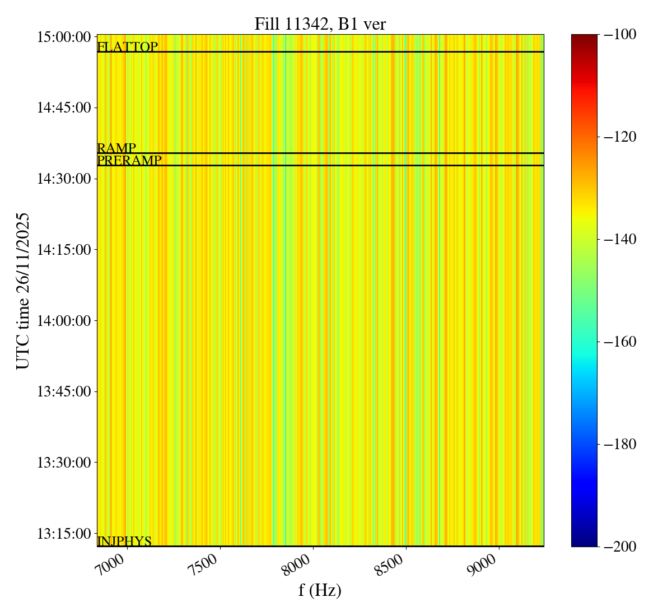Image resolution: width=672 pixels, height=616 pixels.
Task: Click the 15:00:00 time tick label
Action: pyautogui.click(x=64, y=37)
